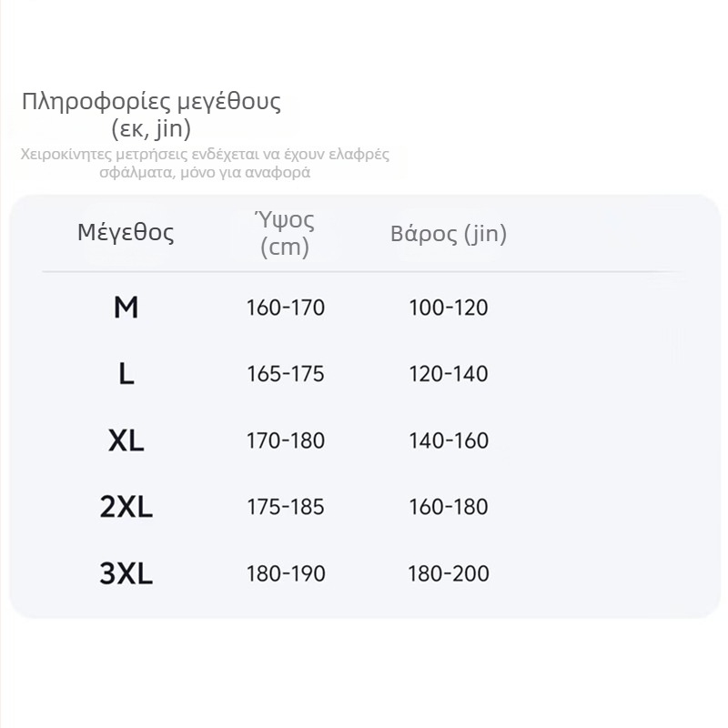728x728 pixels.
Task: Click the 120-140 weight value
Action: pos(449,374)
